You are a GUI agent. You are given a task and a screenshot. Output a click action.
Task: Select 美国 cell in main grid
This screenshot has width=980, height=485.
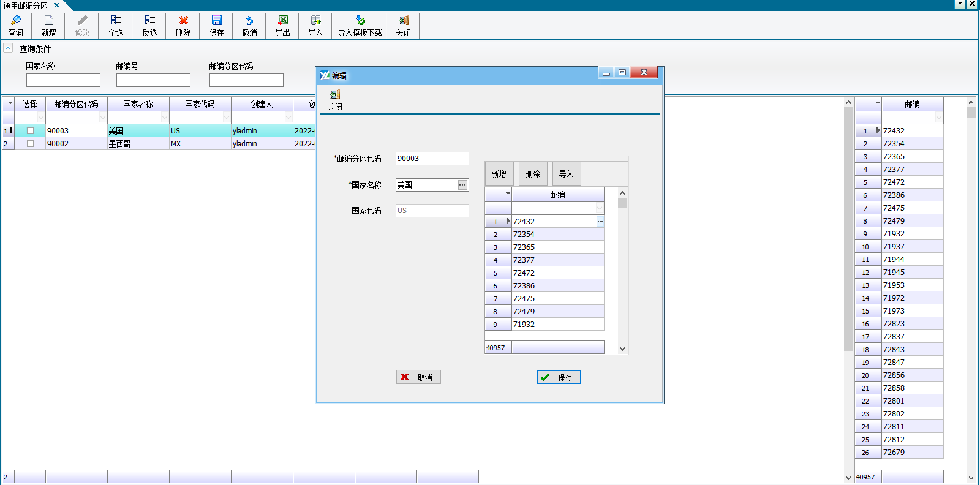point(138,130)
